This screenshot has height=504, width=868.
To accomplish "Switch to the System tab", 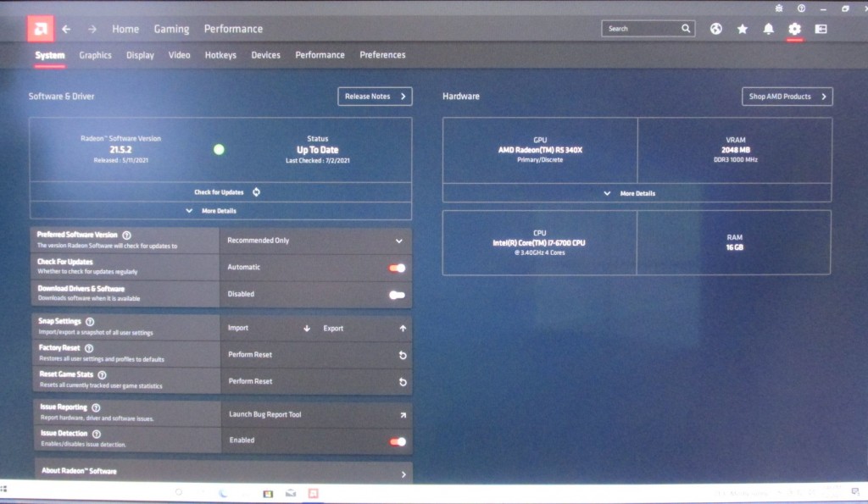I will tap(50, 55).
